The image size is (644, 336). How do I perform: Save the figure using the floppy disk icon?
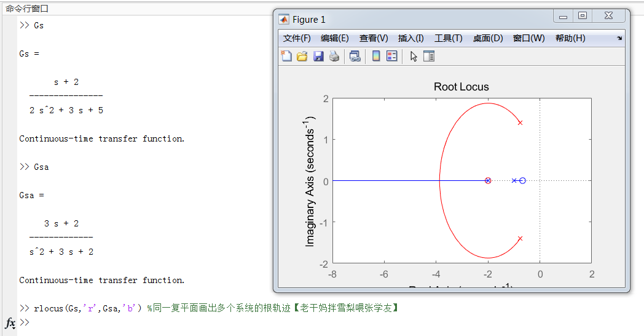coord(318,56)
